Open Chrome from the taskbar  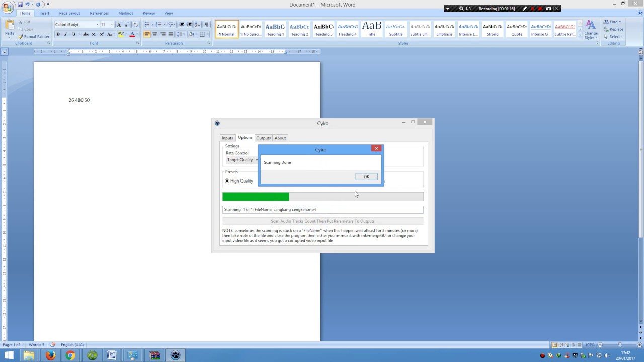(71, 355)
